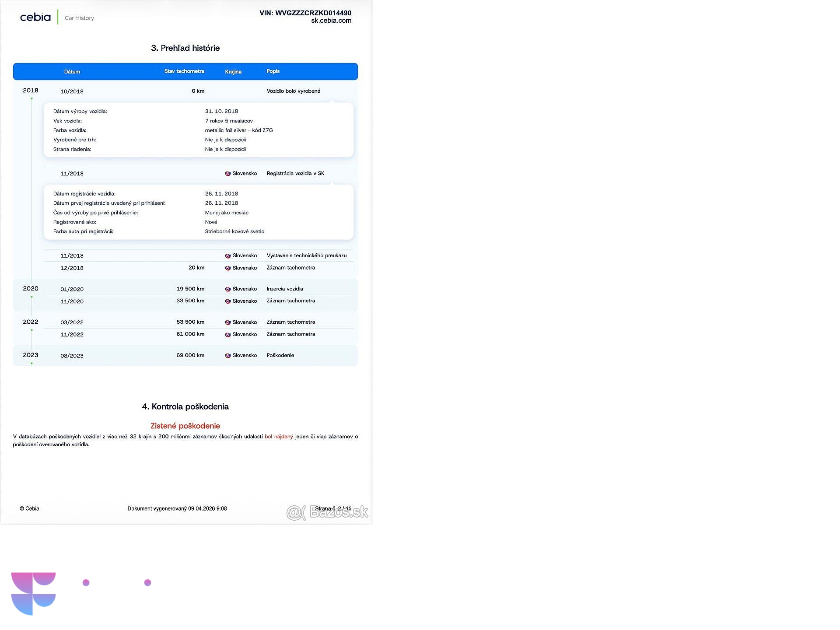Click the cebia logo in the header
The height and width of the screenshot is (630, 840).
[35, 17]
